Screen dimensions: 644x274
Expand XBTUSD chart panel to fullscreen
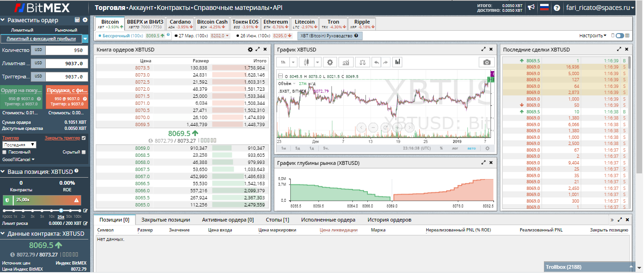(x=483, y=49)
